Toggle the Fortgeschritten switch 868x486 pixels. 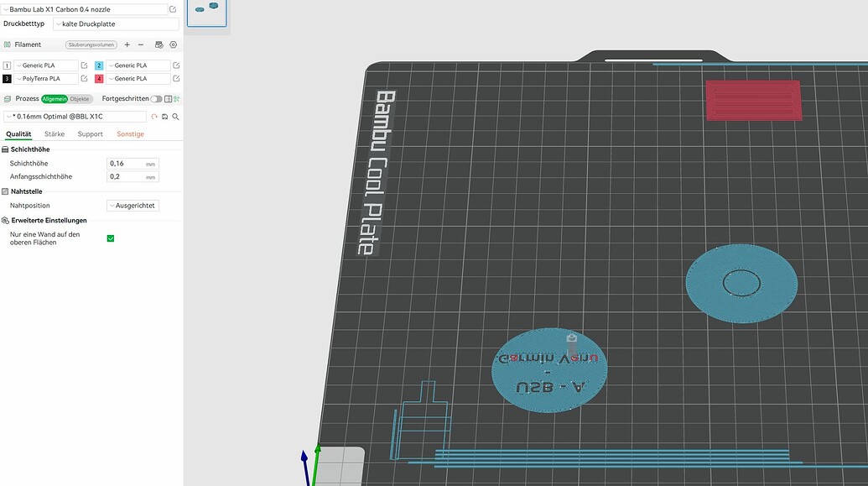point(157,99)
